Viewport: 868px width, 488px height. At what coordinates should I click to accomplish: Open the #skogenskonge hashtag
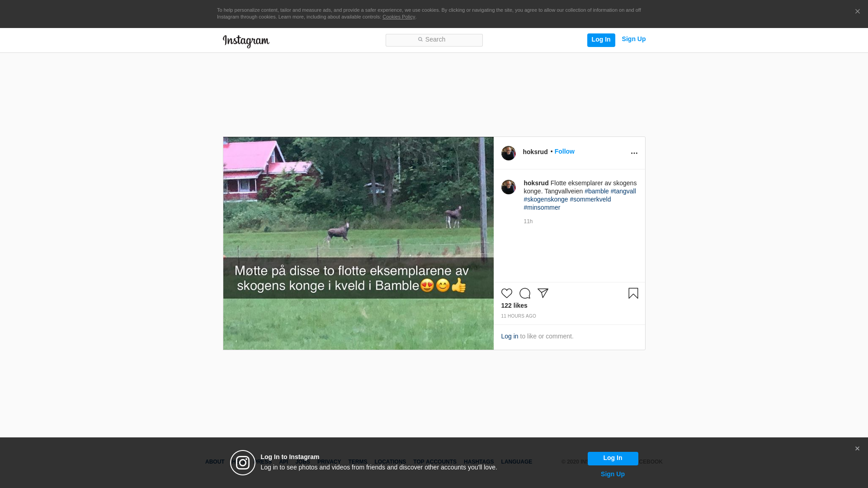pos(546,199)
